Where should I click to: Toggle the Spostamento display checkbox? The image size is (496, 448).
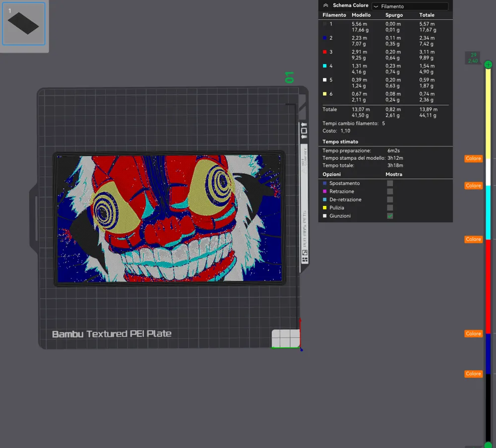pyautogui.click(x=390, y=183)
